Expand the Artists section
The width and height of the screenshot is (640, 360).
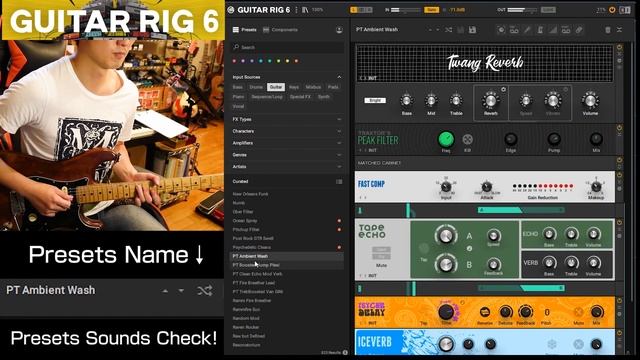coord(339,167)
